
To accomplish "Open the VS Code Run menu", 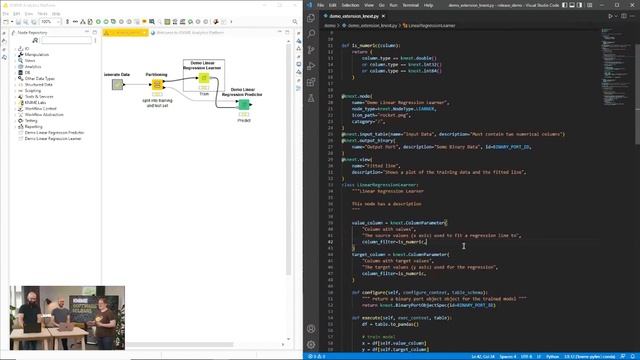I will [393, 5].
